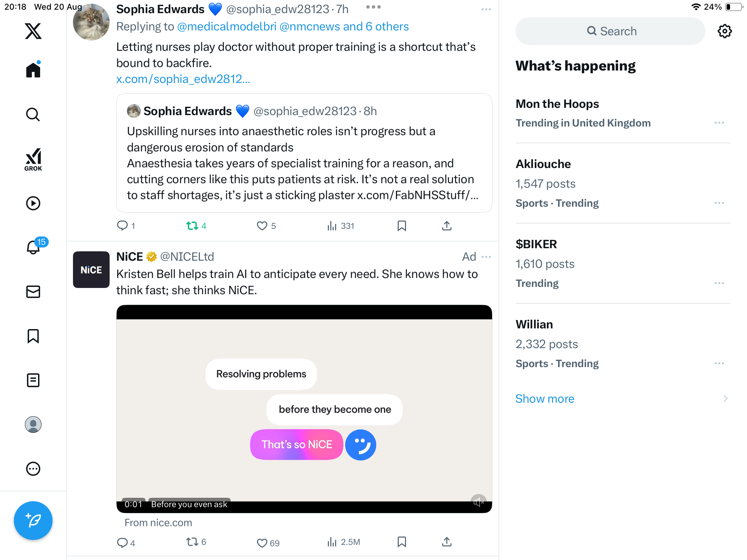
Task: Open more options for NiCE ad
Action: click(x=486, y=257)
